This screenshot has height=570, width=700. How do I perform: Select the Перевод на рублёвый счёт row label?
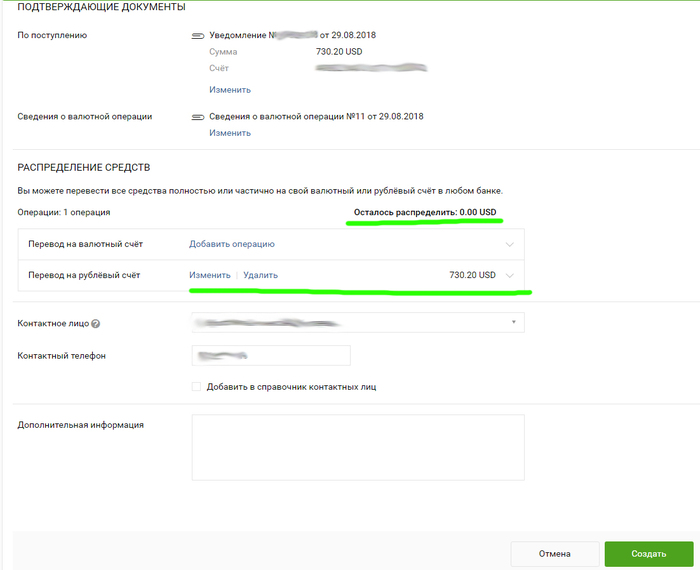[84, 275]
